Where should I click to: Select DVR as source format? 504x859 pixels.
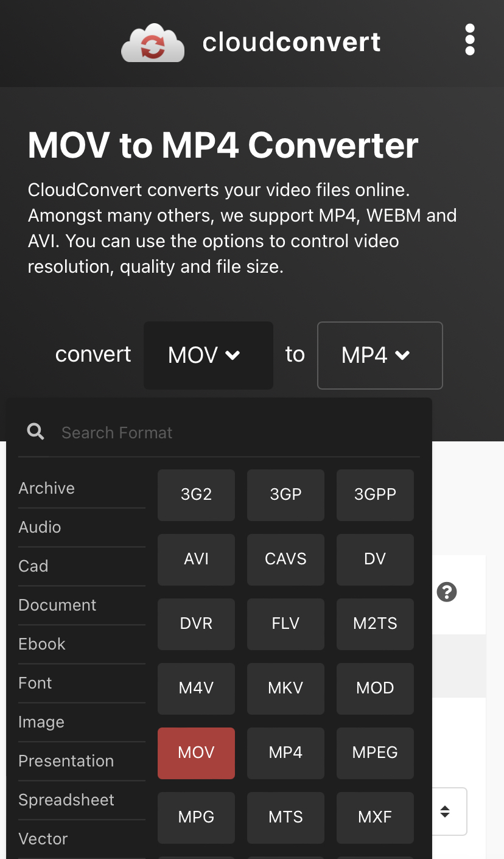tap(196, 624)
